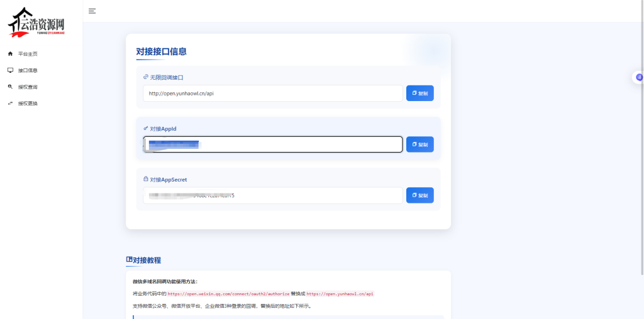Copy the 对接AppId value
The height and width of the screenshot is (319, 644).
coord(419,144)
